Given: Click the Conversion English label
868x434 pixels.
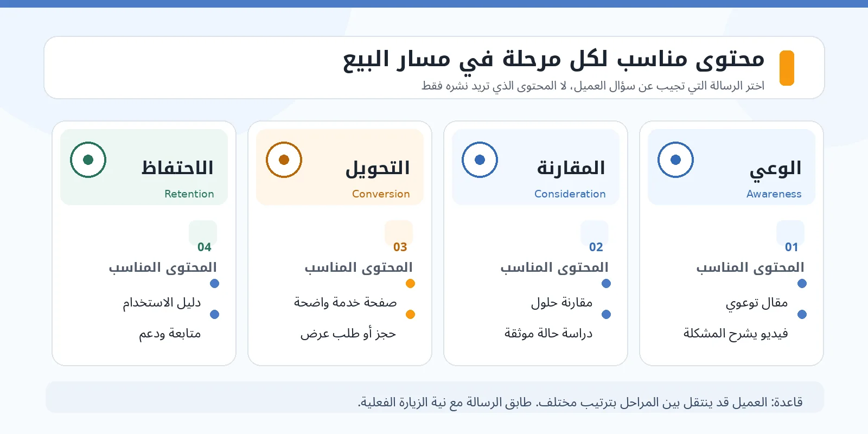Looking at the screenshot, I should 381,194.
